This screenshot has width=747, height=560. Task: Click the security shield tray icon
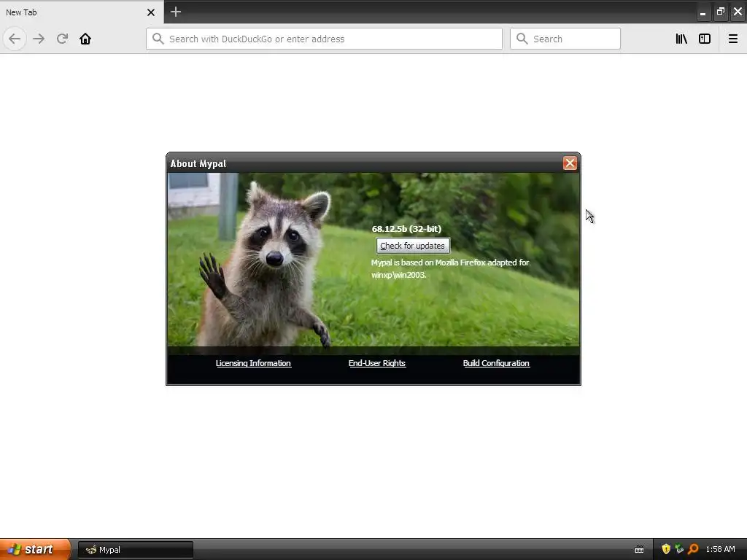click(x=666, y=549)
